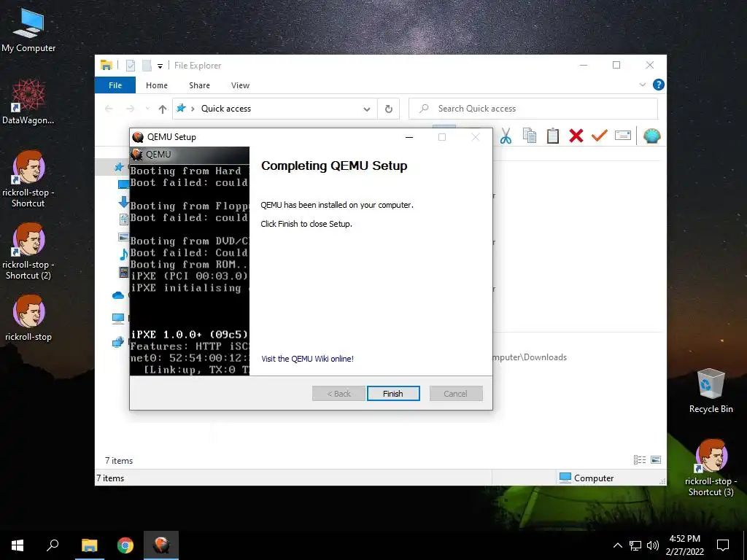Open taskbar Search magnifier

[x=53, y=545]
